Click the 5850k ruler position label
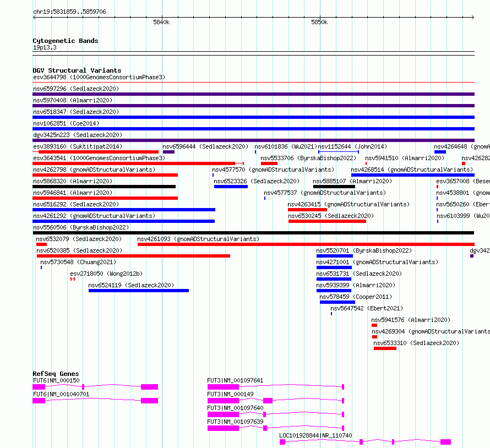 click(x=319, y=22)
